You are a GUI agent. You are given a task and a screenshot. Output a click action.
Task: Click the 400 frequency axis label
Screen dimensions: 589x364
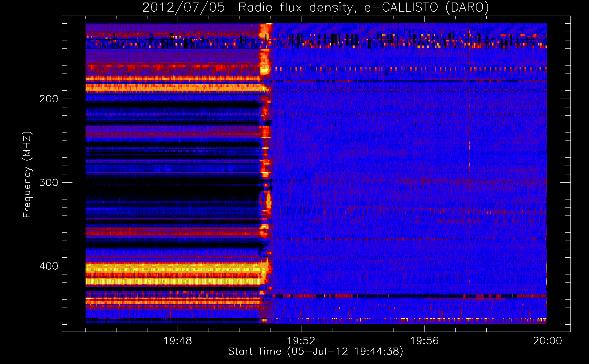coord(49,266)
